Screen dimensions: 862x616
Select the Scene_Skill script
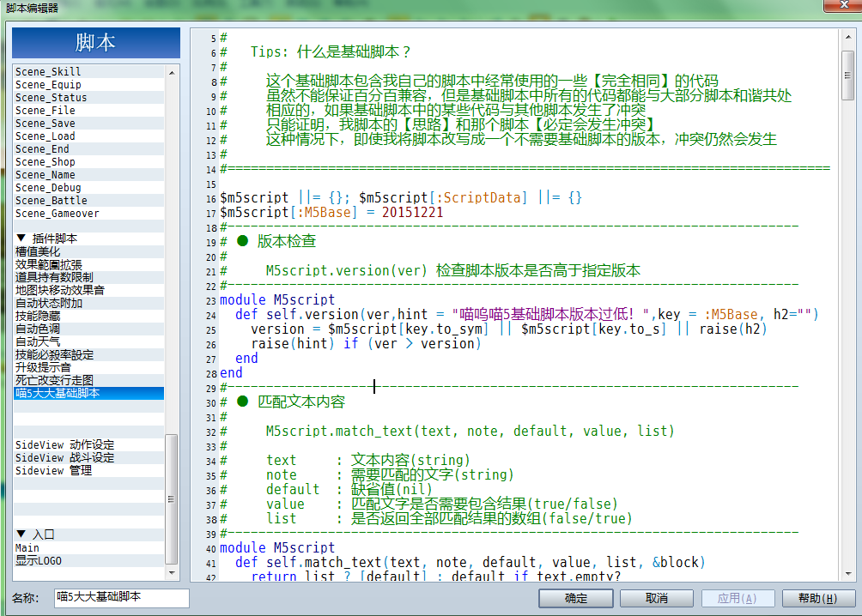pyautogui.click(x=88, y=72)
